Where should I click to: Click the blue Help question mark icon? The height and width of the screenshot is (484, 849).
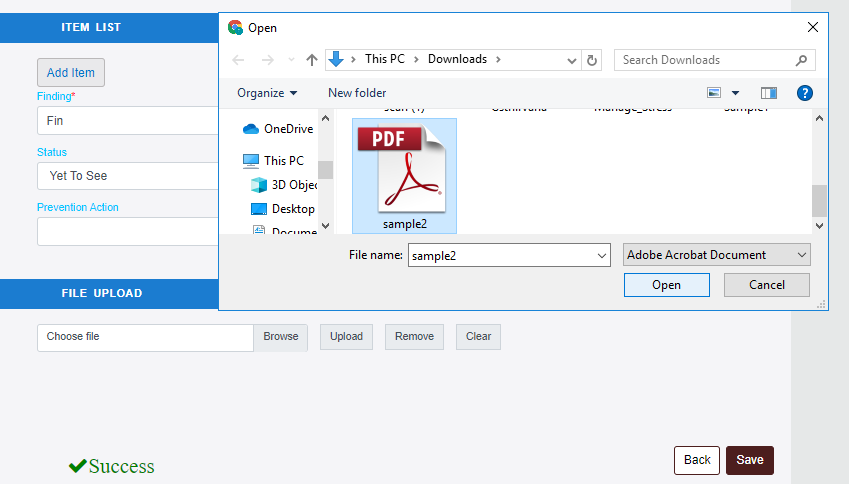click(804, 93)
